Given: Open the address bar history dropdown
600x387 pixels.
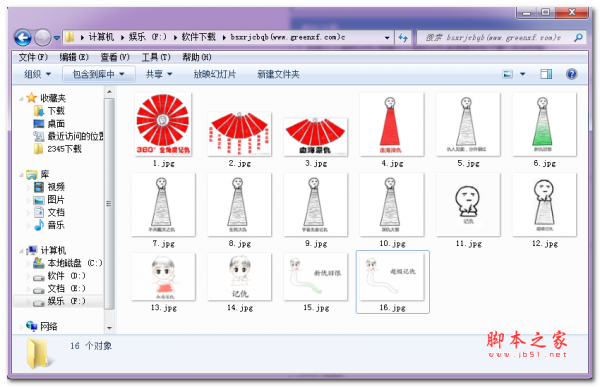Looking at the screenshot, I should point(387,38).
